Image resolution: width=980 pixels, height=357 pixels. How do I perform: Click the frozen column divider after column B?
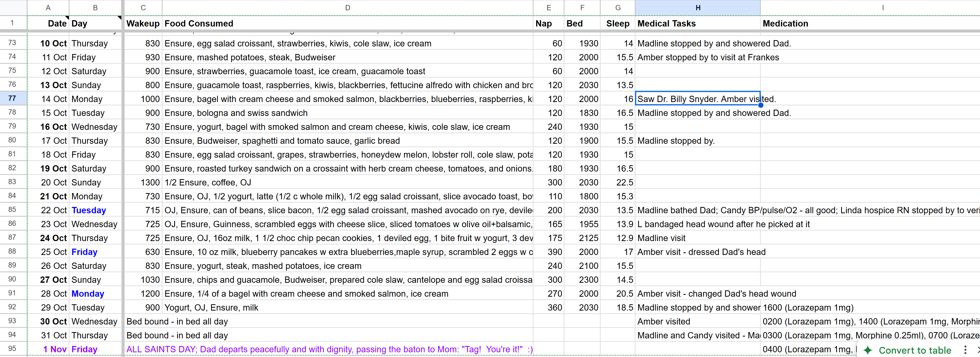123,178
